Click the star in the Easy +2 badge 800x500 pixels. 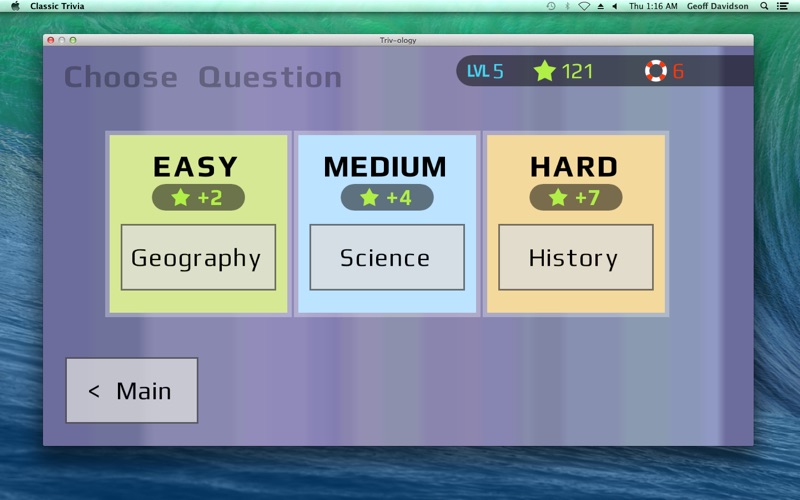pyautogui.click(x=181, y=198)
